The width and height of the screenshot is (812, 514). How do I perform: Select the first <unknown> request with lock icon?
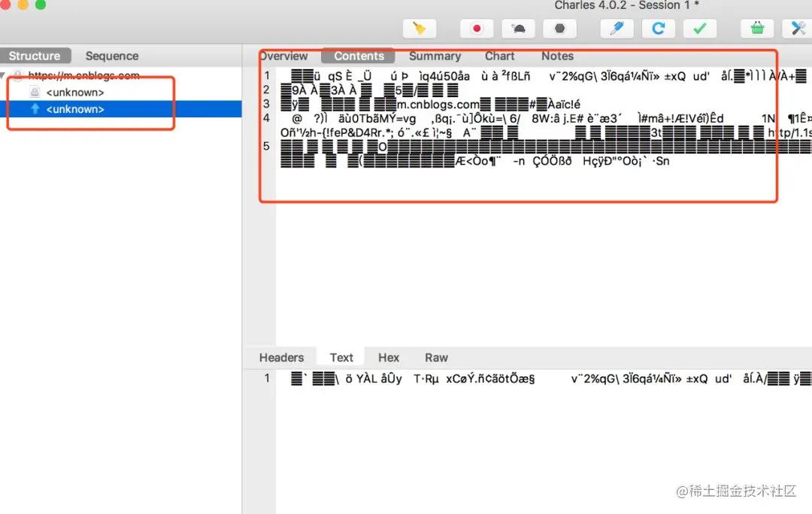74,92
